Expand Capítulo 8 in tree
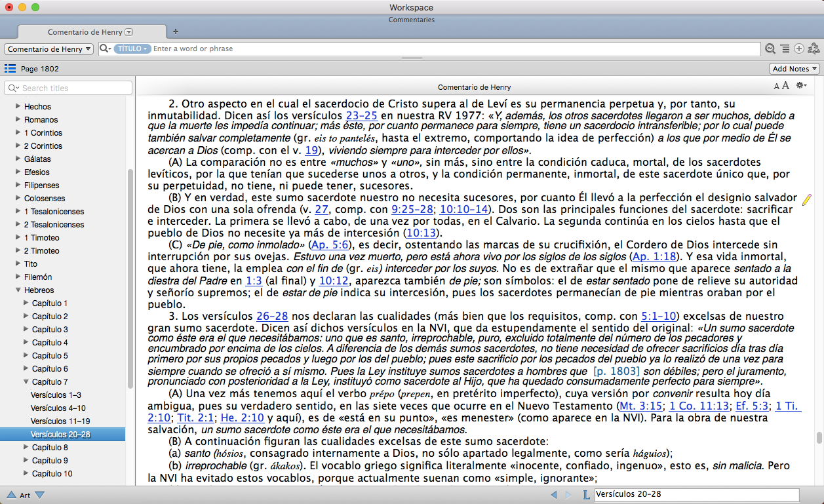824x504 pixels. (26, 447)
